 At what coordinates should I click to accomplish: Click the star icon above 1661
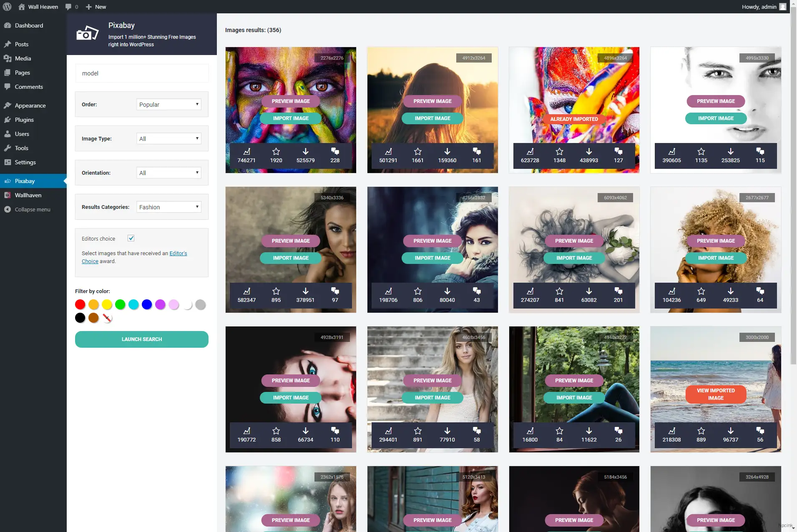click(417, 151)
